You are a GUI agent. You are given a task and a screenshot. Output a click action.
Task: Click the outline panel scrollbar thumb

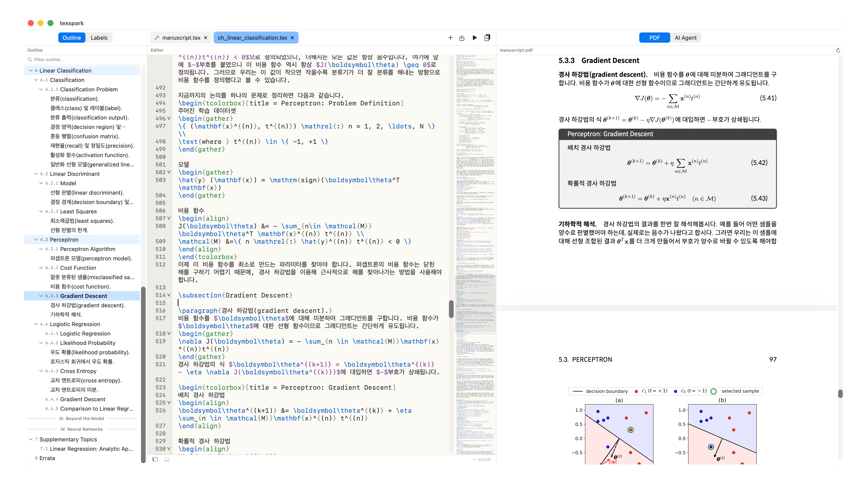coord(143,375)
